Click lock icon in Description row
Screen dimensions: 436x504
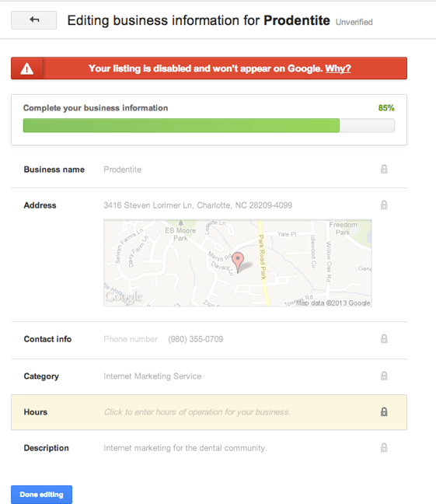tap(384, 447)
